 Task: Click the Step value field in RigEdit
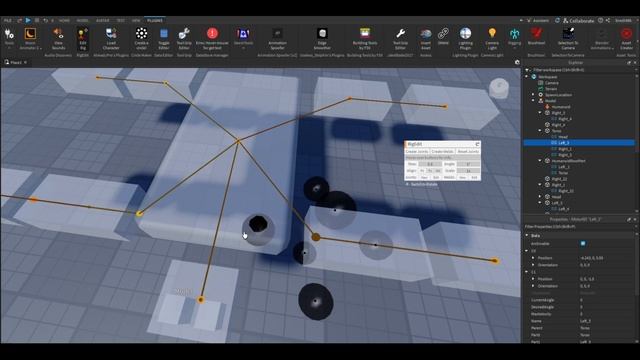pos(430,164)
